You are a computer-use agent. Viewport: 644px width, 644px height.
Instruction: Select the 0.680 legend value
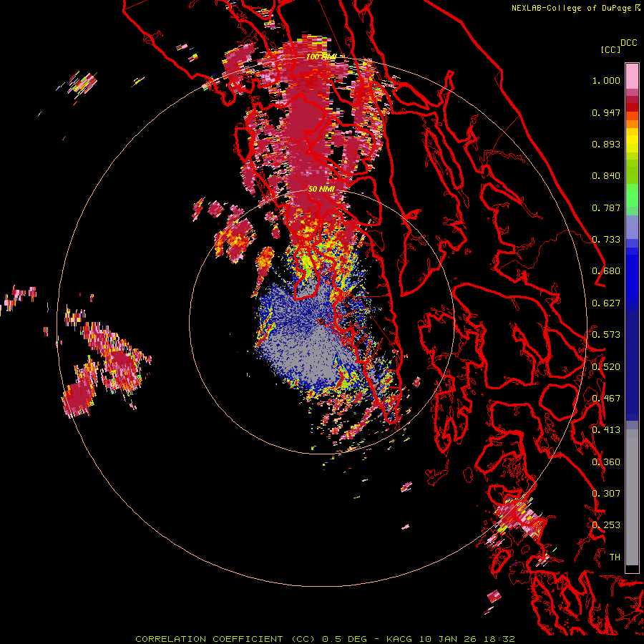coord(606,271)
